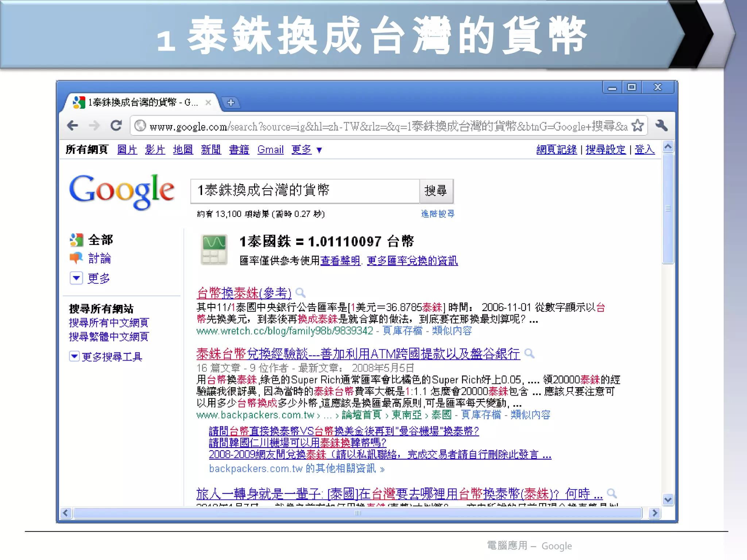This screenshot has height=560, width=747.
Task: Open sub-result 2008-2009網友間兌換泰銖
Action: [x=380, y=455]
